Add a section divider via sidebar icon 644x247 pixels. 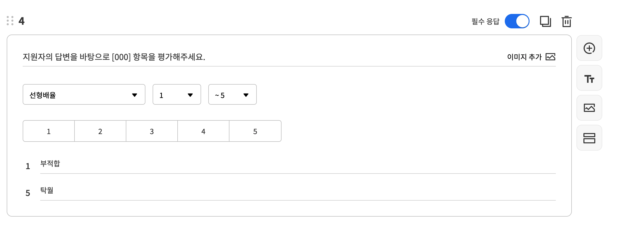click(x=589, y=138)
